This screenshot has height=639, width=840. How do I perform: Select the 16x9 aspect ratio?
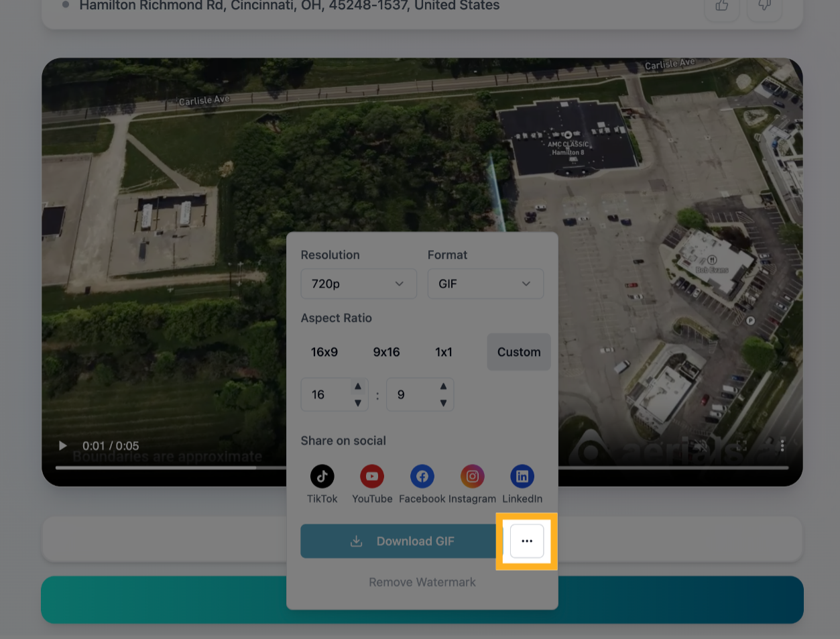pos(324,352)
